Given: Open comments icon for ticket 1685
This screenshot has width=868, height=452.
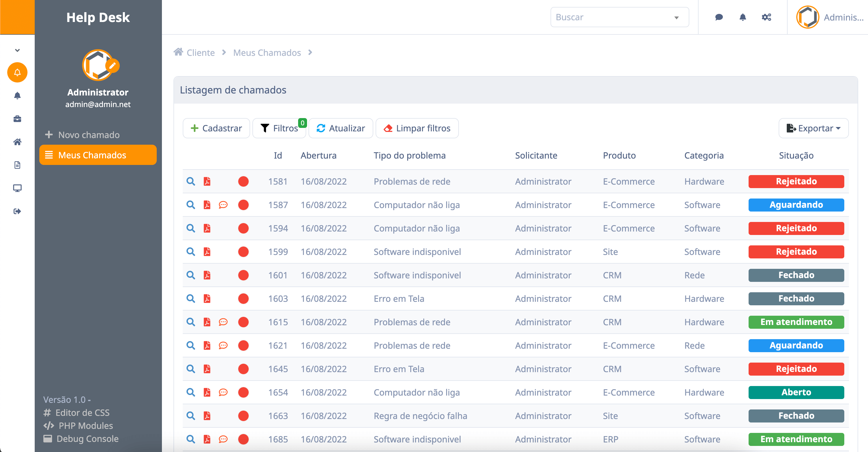Looking at the screenshot, I should [223, 439].
